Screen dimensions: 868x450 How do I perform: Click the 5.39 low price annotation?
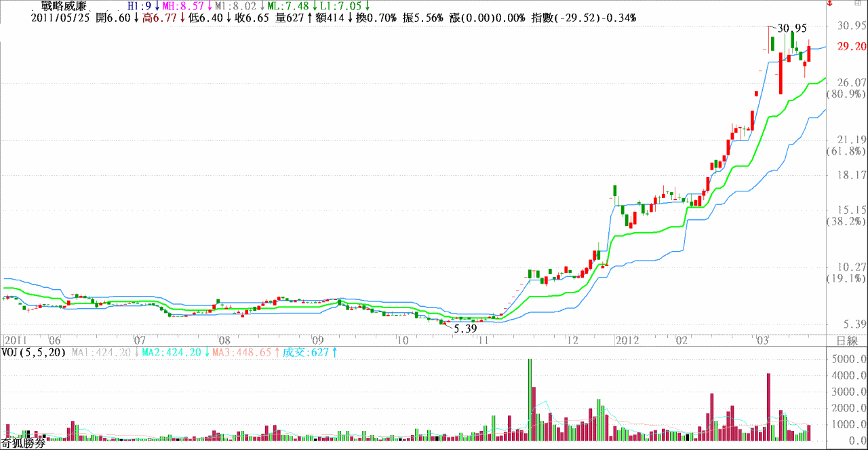(x=465, y=329)
